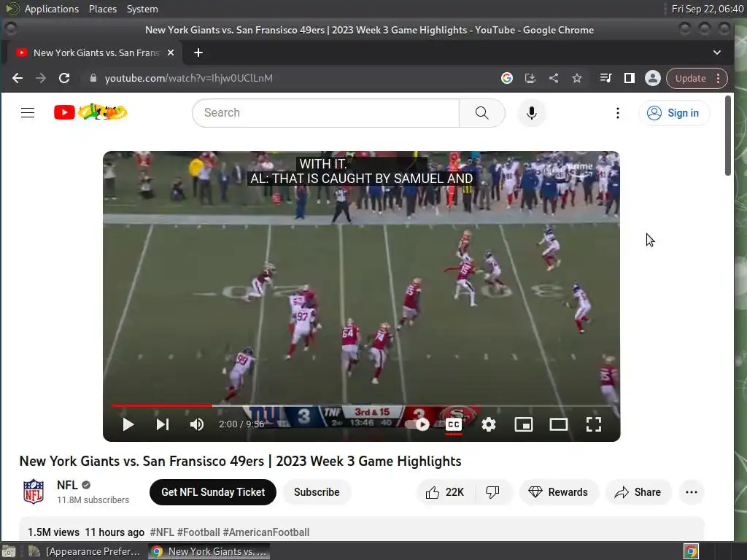Bookmark this tab with star
747x560 pixels.
point(577,78)
